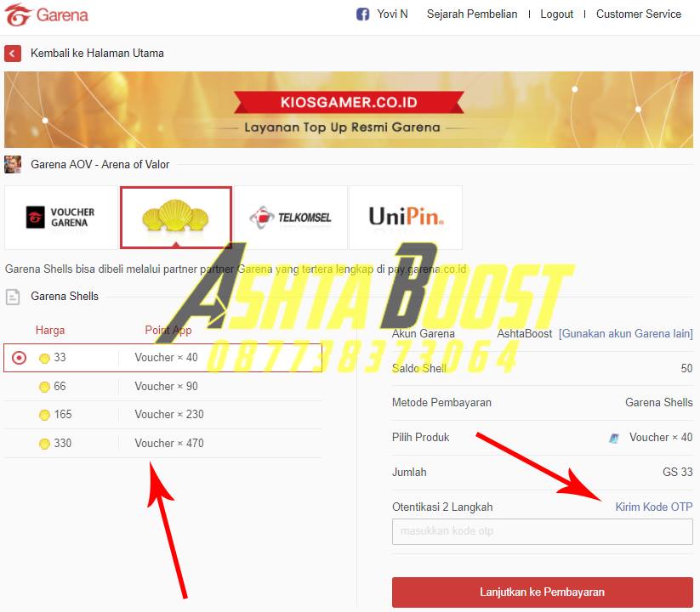Viewport: 700px width, 612px height.
Task: Select the Voucher Garena payment tab
Action: [61, 218]
